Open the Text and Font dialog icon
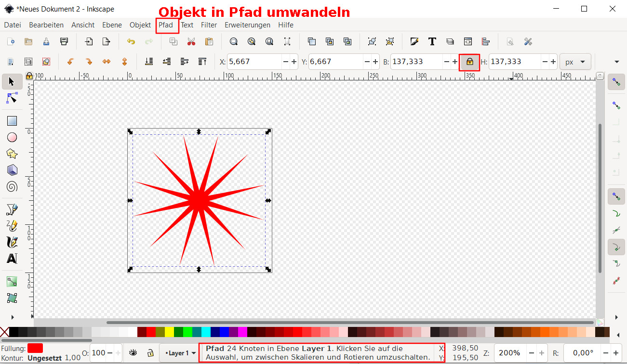This screenshot has width=627, height=364. (432, 41)
